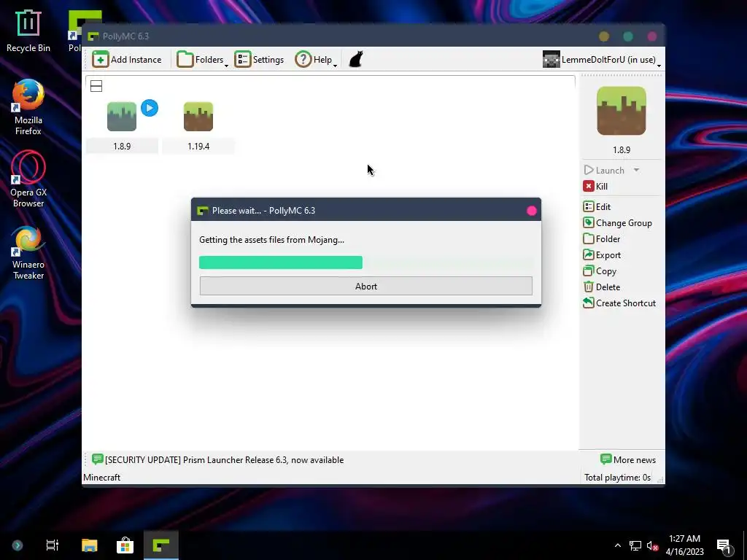This screenshot has height=560, width=747.
Task: Copy the selected instance
Action: tap(600, 271)
